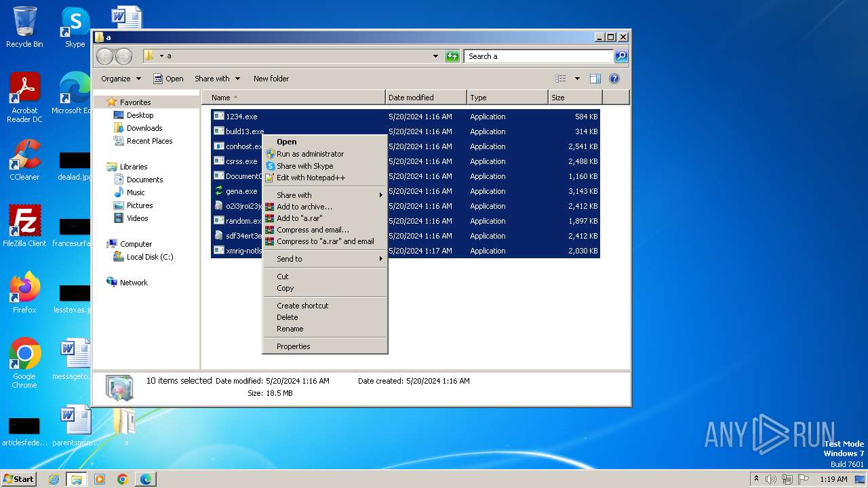This screenshot has height=488, width=868.
Task: Sort by Date modified column
Action: 426,98
